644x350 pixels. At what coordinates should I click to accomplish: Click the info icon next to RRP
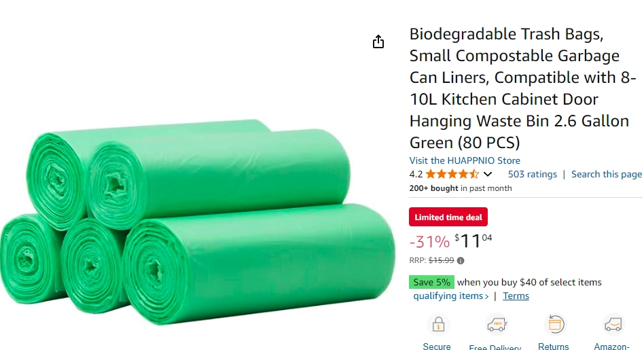pyautogui.click(x=461, y=260)
